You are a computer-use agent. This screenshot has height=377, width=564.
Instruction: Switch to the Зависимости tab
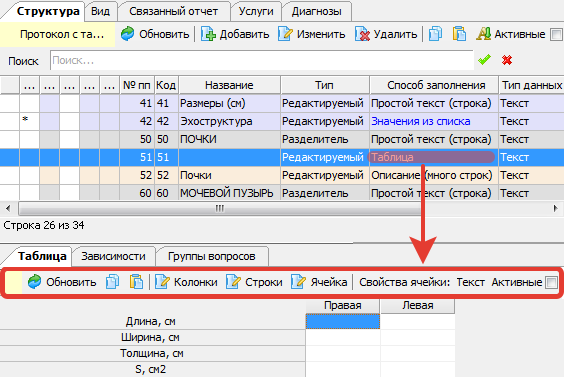pos(113,256)
